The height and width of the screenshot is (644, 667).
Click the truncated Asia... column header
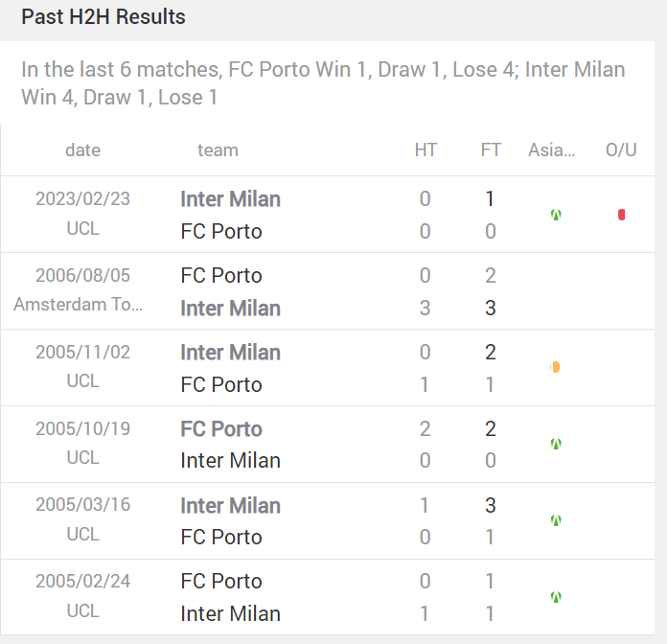(x=552, y=150)
